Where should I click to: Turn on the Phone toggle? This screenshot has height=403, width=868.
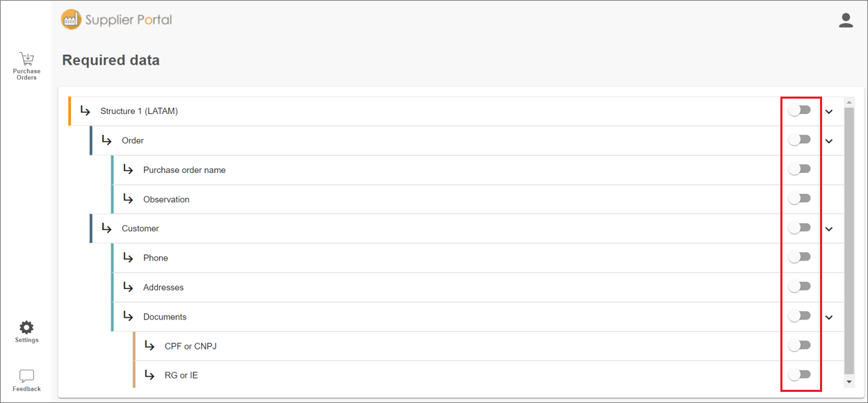pyautogui.click(x=800, y=257)
